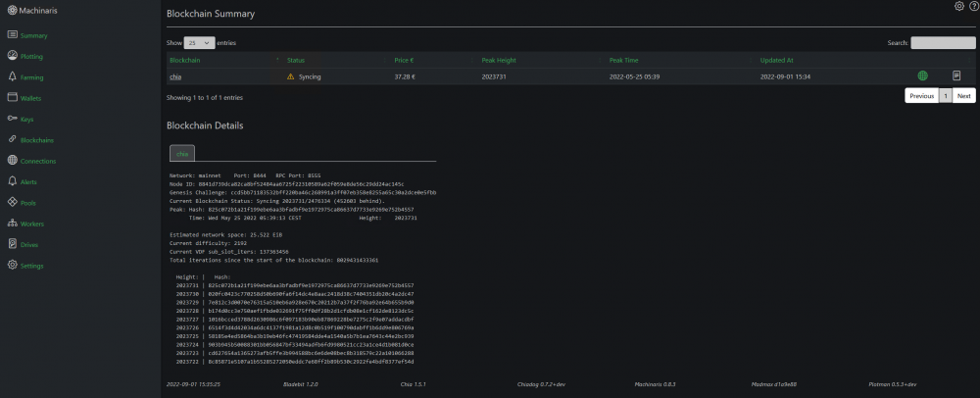Click the Syncing status text

point(310,76)
